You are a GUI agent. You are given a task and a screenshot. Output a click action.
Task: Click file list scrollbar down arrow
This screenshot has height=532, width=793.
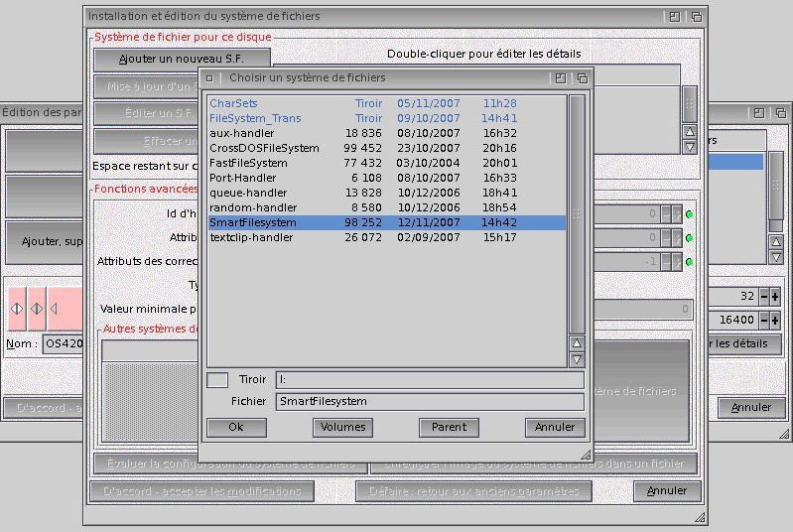click(577, 359)
